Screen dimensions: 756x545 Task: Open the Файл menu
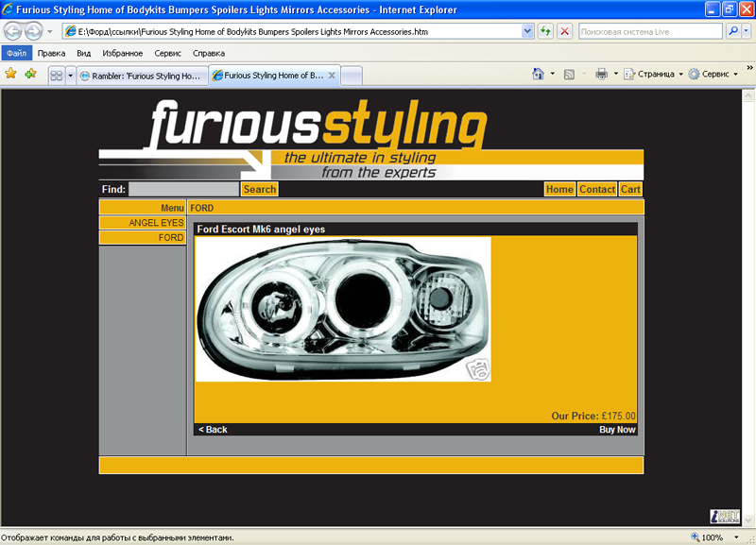pyautogui.click(x=16, y=53)
